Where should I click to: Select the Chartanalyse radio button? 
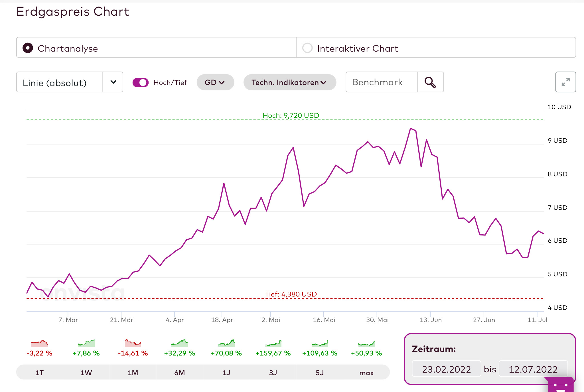(28, 48)
